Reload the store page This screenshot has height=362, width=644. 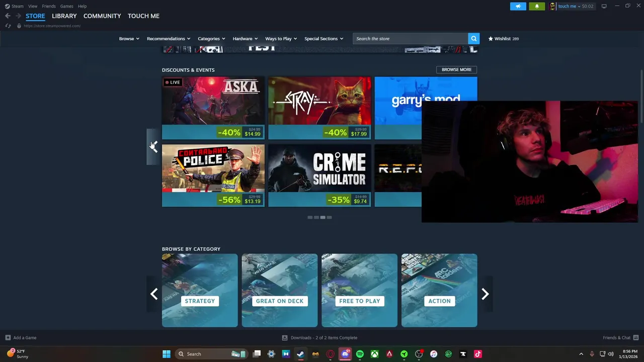pyautogui.click(x=8, y=26)
